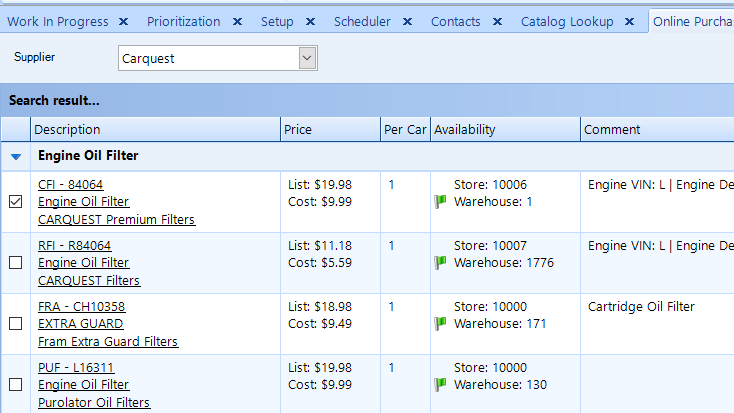Viewport: 734px width, 413px height.
Task: Select the List: $18.98 price text
Action: pyautogui.click(x=320, y=307)
